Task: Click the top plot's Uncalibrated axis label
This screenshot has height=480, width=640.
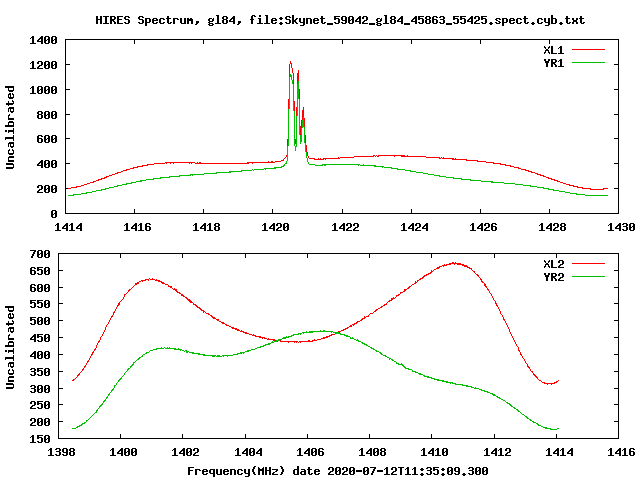Action: [10, 127]
